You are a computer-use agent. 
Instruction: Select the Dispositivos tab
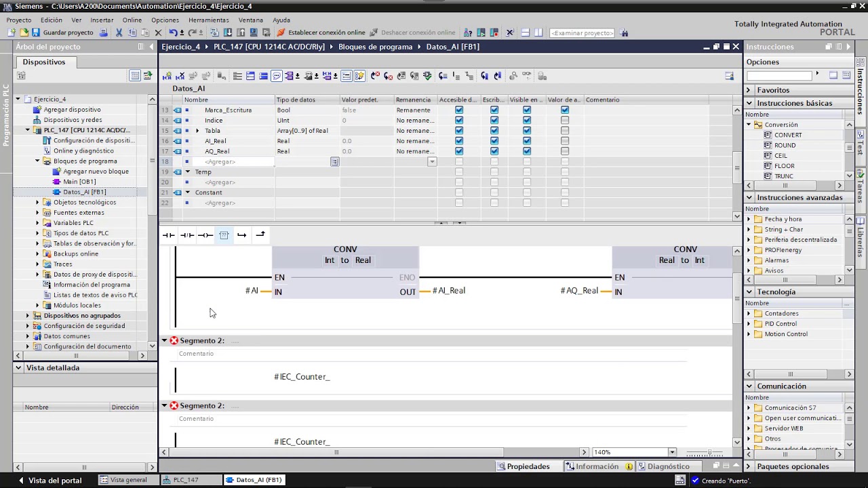click(44, 62)
